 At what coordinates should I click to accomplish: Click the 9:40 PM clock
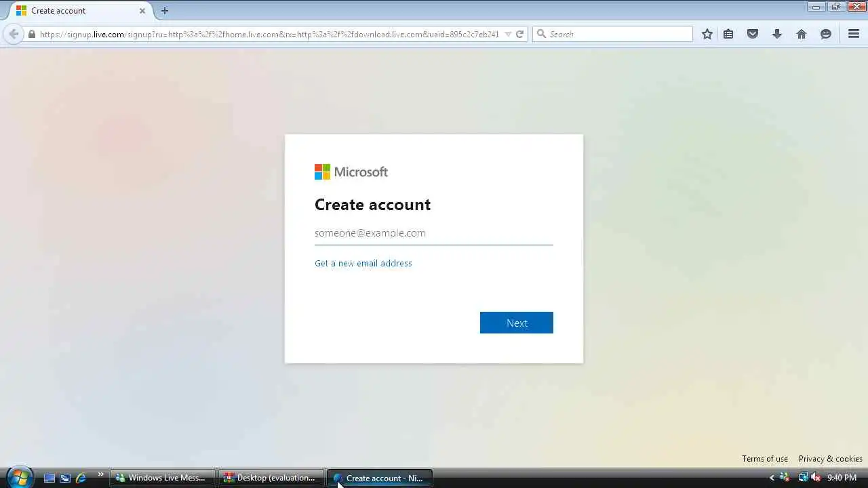842,478
